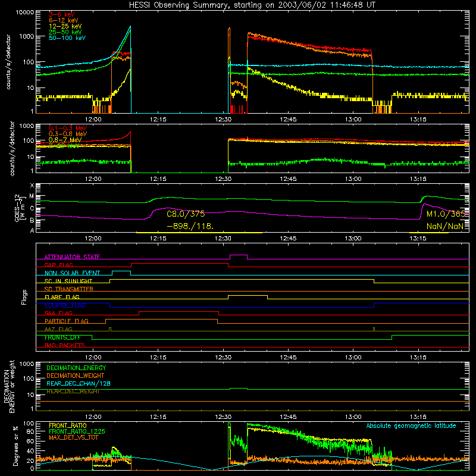The width and height of the screenshot is (476, 476).
Task: Click "12:30" tick under the MeV panel
Action: (x=223, y=179)
